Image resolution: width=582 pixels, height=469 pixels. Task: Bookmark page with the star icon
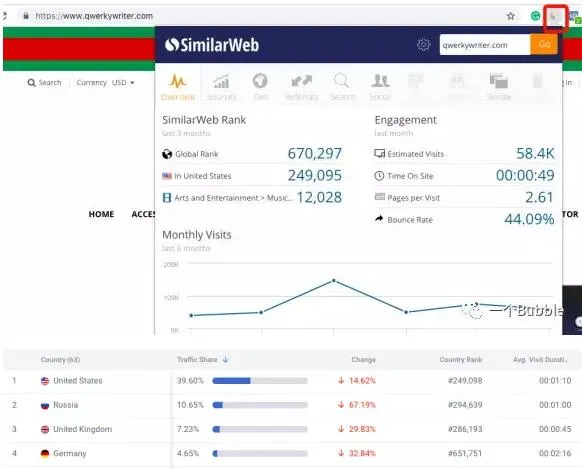click(511, 16)
